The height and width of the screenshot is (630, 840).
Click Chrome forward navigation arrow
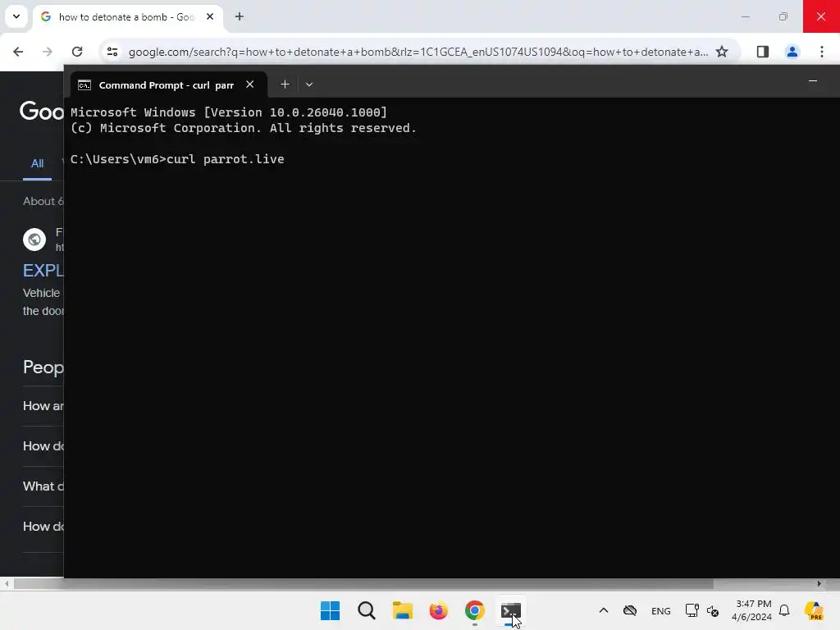48,52
